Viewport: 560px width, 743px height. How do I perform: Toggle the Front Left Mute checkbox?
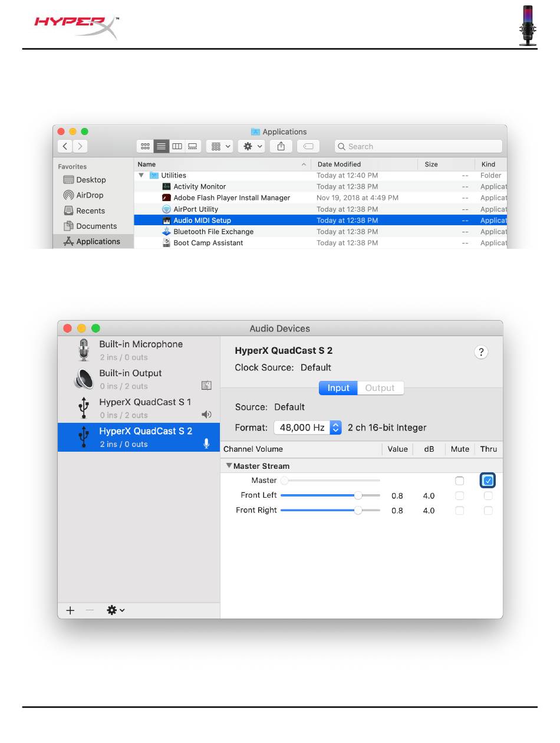pos(460,495)
